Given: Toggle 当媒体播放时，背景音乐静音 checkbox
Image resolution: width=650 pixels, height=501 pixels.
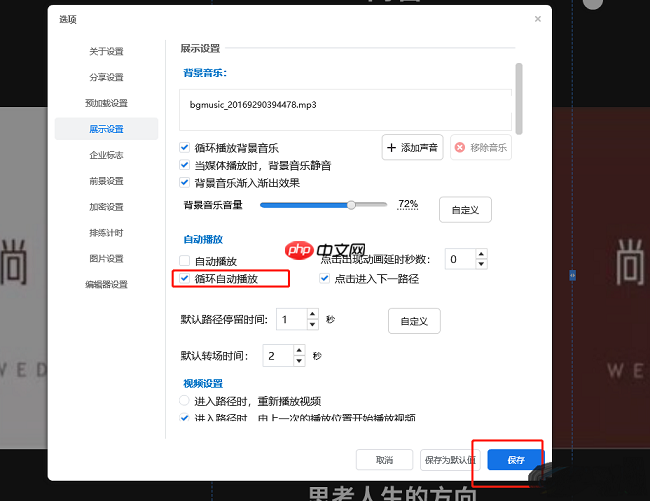Looking at the screenshot, I should pos(184,165).
